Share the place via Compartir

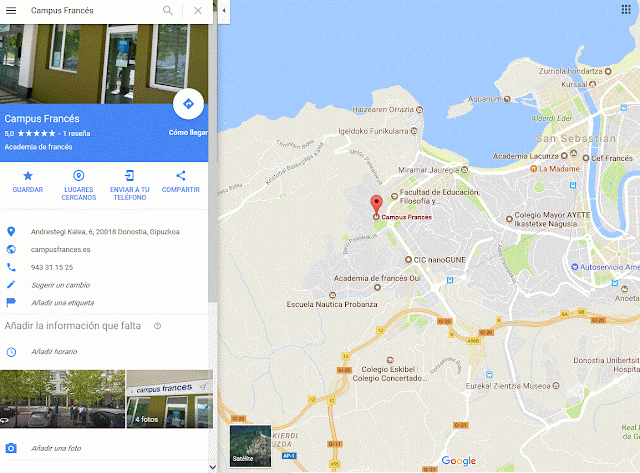click(181, 182)
